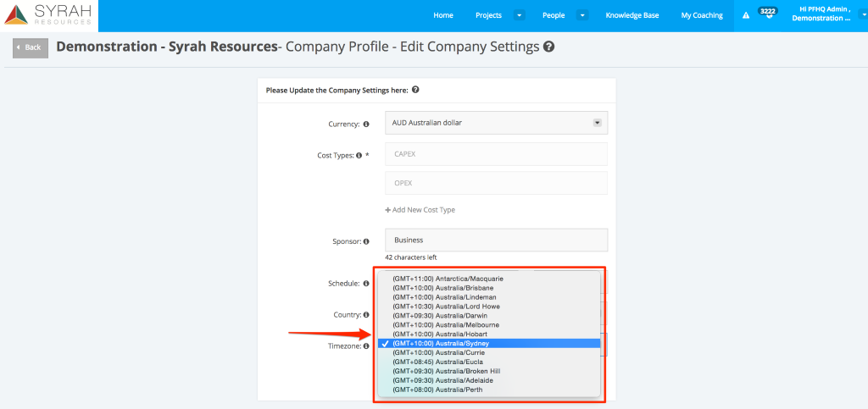Open help icon beside page title
Image resolution: width=868 pixels, height=409 pixels.
point(548,47)
